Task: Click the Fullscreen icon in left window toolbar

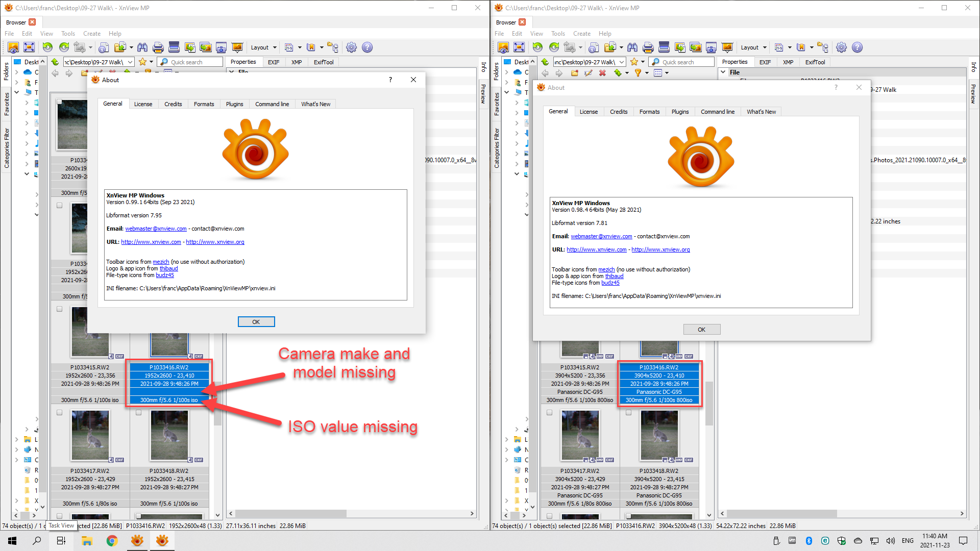Action: [29, 47]
